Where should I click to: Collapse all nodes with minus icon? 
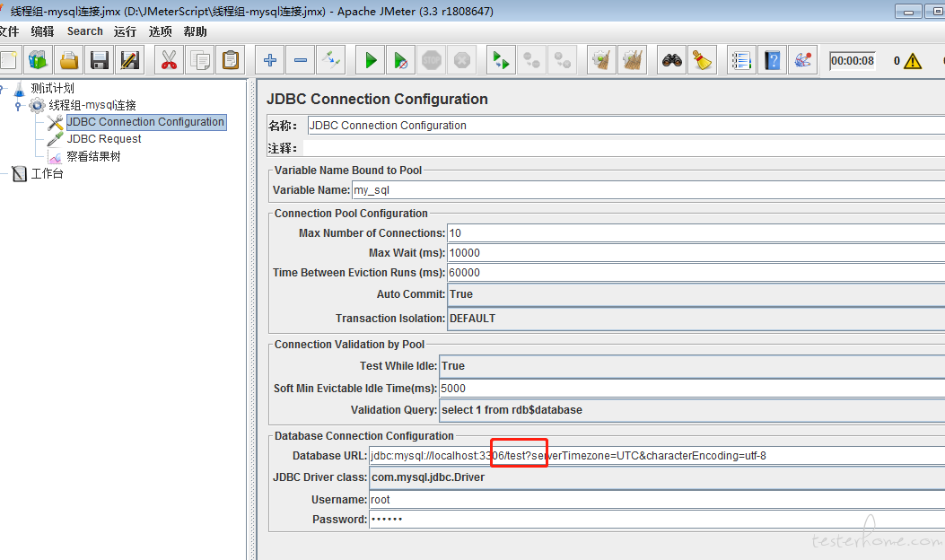click(301, 60)
